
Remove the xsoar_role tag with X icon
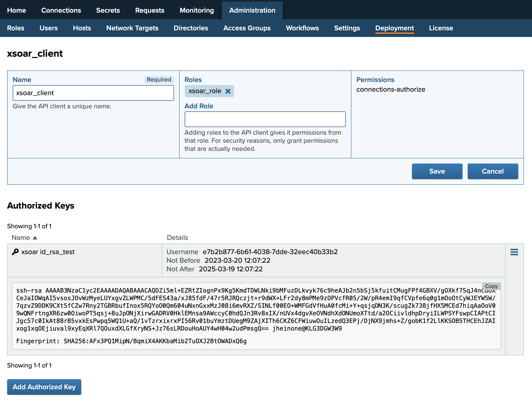228,91
